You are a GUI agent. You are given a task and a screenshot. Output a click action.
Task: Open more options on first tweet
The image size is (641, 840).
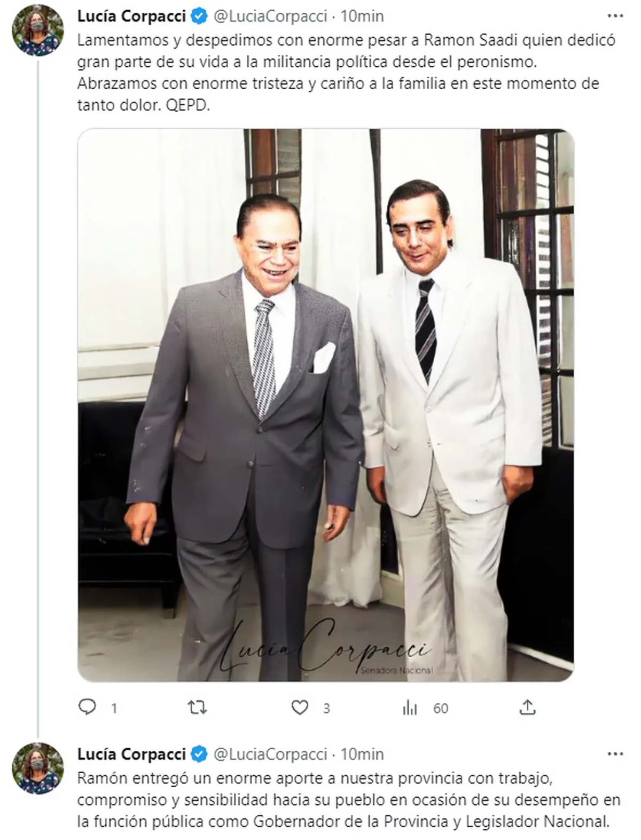[x=615, y=16]
